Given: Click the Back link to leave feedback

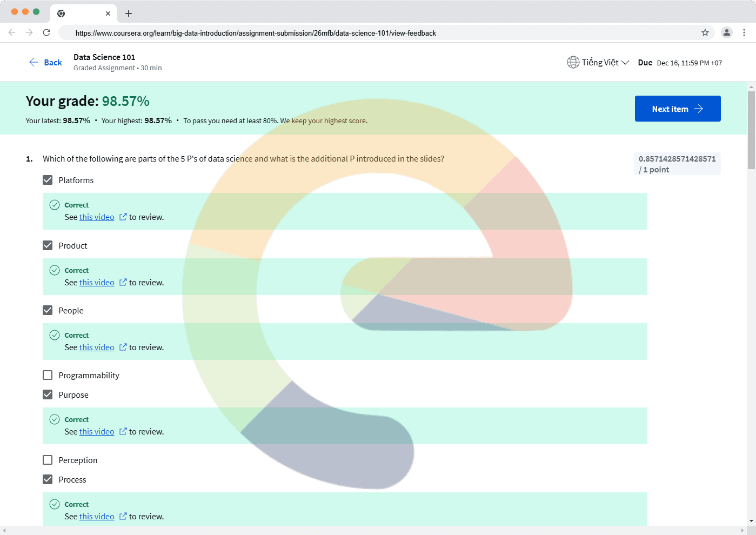Looking at the screenshot, I should click(45, 63).
